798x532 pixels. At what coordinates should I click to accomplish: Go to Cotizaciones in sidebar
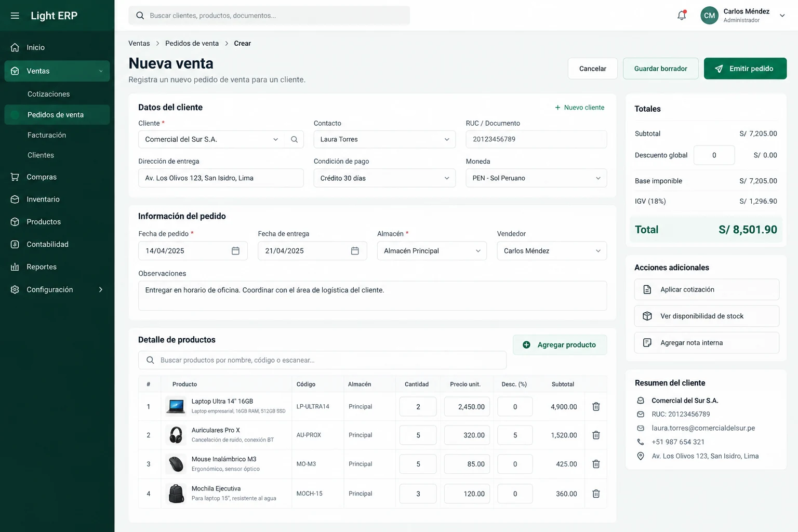[48, 94]
